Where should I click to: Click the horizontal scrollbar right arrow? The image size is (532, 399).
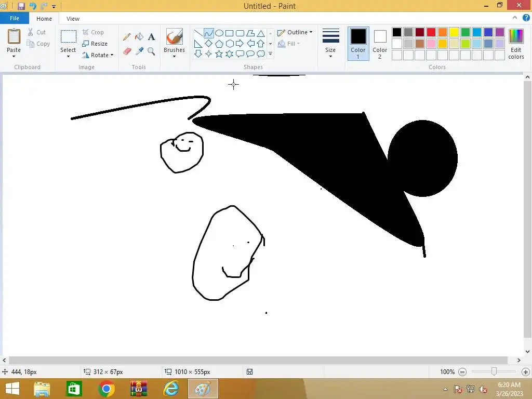coord(519,361)
